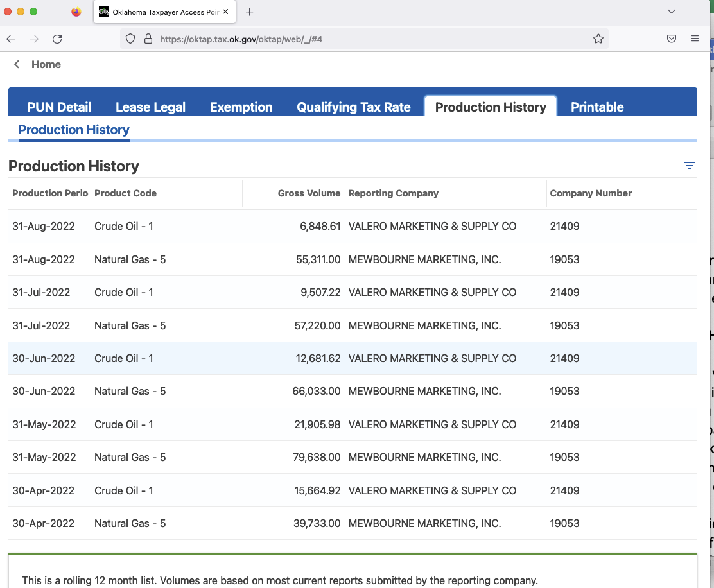Viewport: 714px width, 588px height.
Task: Switch to the Lease Legal tab
Action: coord(150,107)
